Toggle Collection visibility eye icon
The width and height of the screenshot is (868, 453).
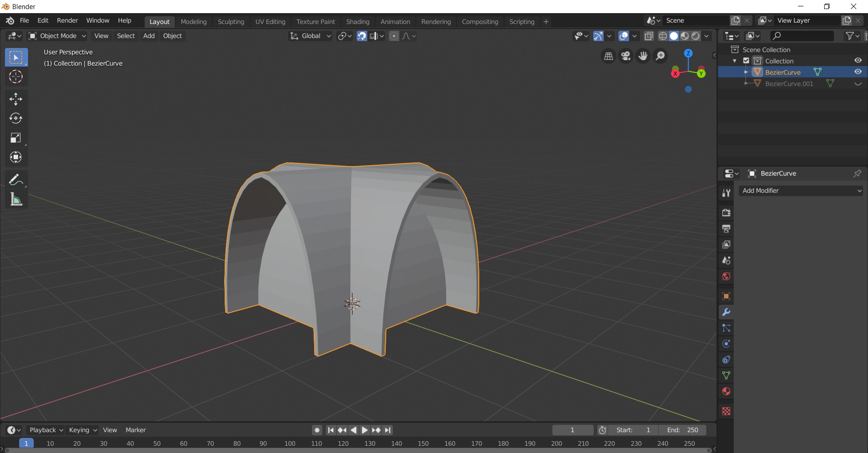858,61
